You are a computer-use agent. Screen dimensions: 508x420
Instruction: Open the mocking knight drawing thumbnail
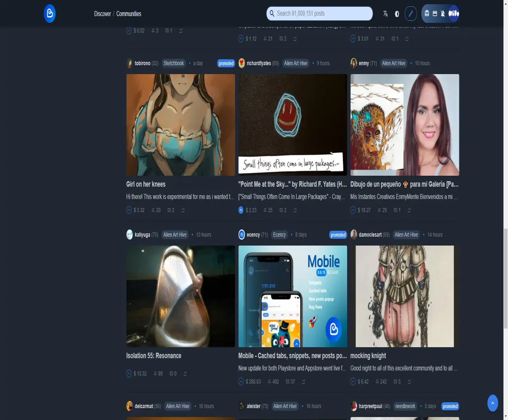click(405, 296)
